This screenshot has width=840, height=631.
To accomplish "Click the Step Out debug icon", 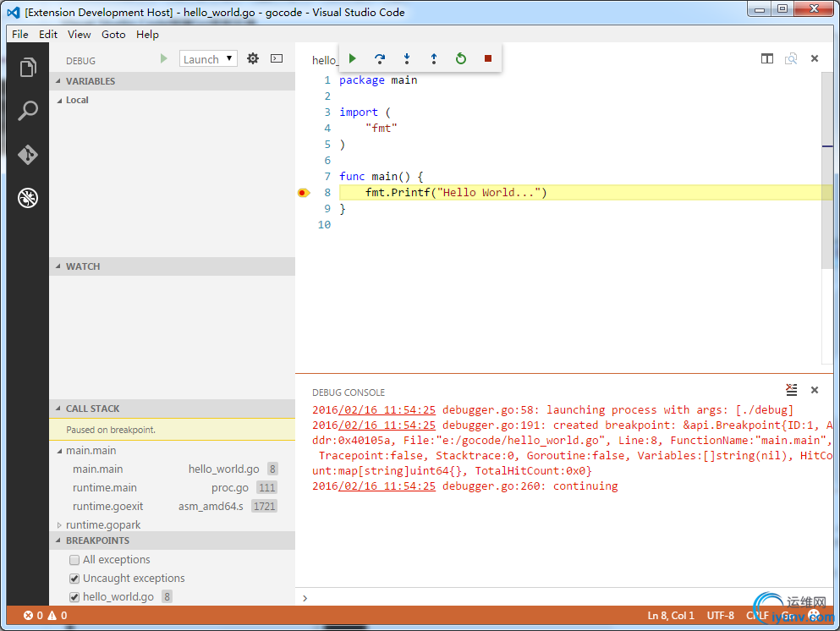I will (434, 58).
